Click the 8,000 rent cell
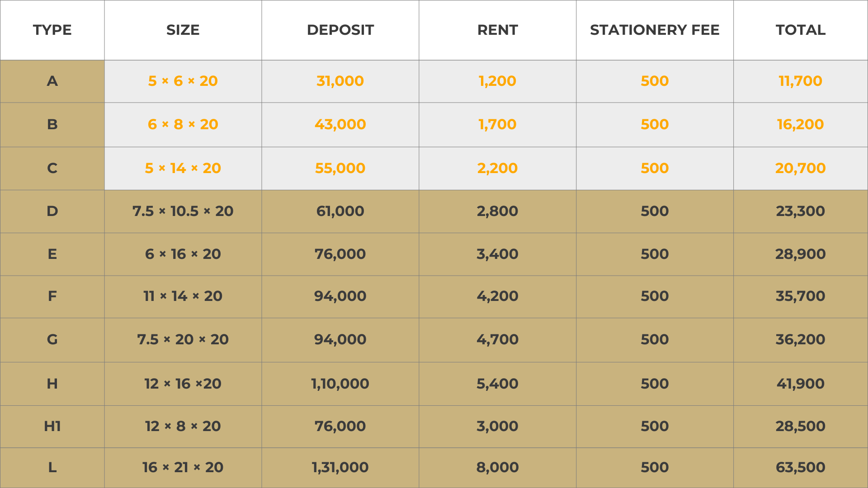868x488 pixels. coord(497,467)
